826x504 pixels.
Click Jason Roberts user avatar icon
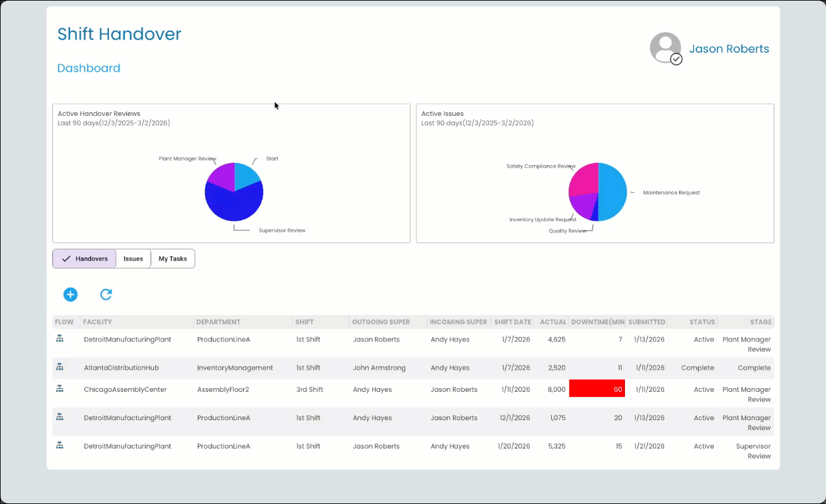(x=666, y=49)
